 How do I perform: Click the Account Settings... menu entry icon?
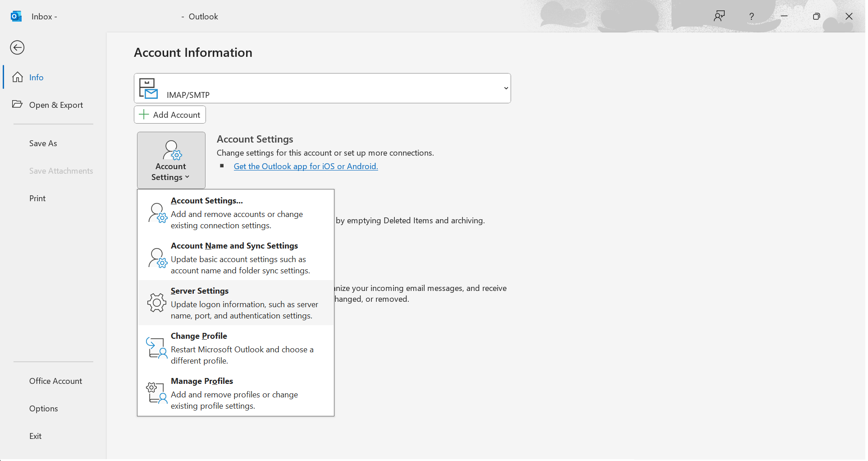pyautogui.click(x=157, y=213)
